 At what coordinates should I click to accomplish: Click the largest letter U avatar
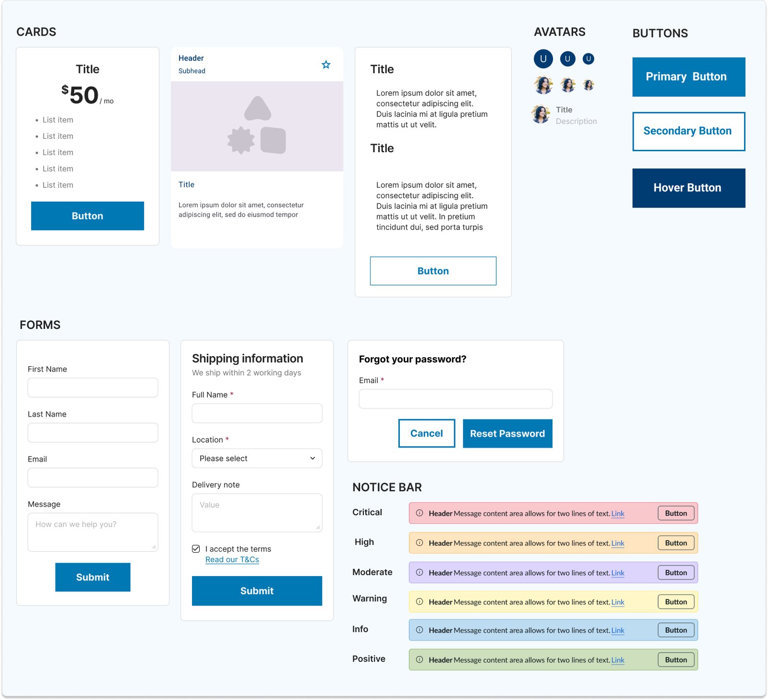(x=543, y=59)
